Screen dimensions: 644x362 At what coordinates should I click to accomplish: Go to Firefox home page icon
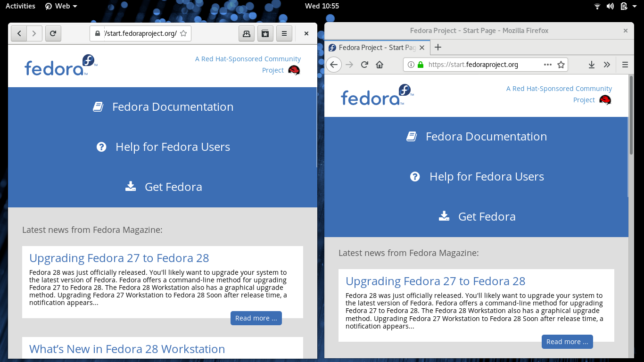coord(380,65)
